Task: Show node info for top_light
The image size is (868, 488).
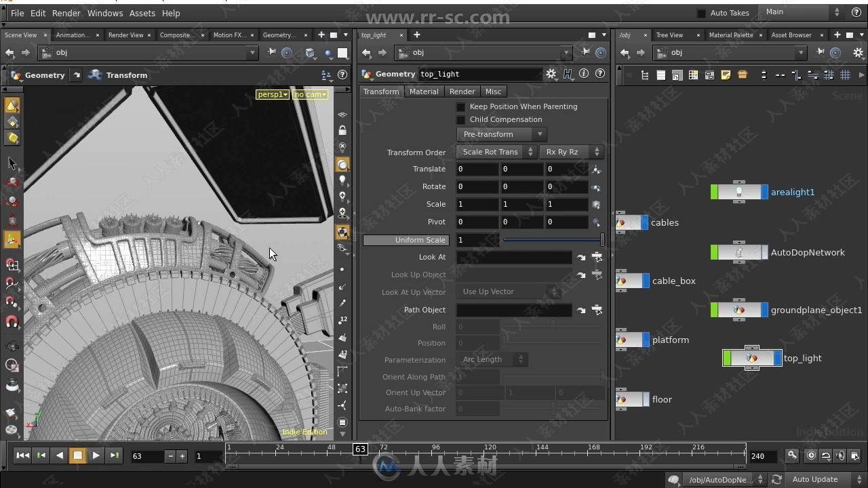Action: point(584,74)
